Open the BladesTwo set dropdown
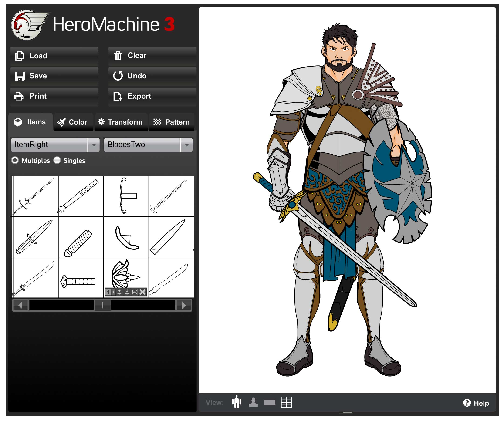 tap(186, 145)
